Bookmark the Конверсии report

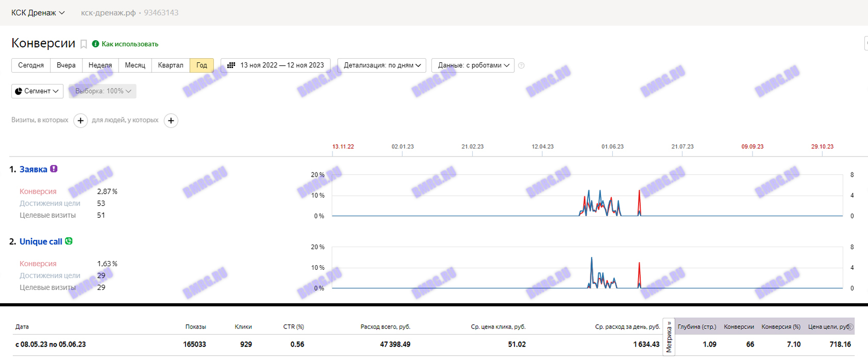pyautogui.click(x=84, y=44)
